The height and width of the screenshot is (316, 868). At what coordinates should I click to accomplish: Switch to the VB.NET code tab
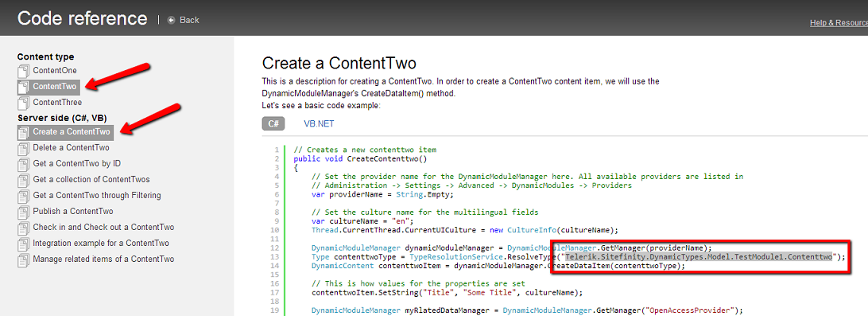tap(319, 124)
